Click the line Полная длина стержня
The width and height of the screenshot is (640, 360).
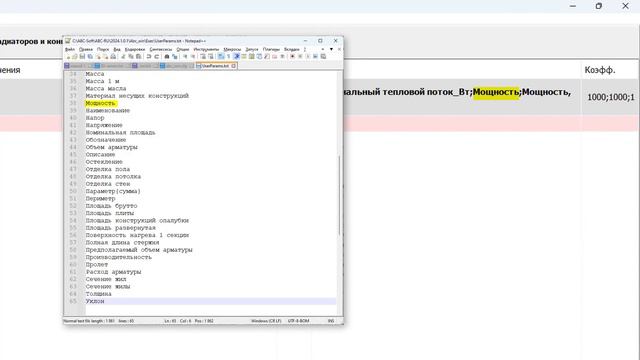click(122, 242)
